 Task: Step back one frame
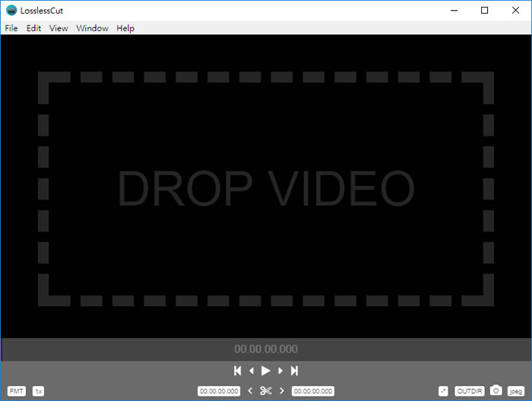point(252,371)
